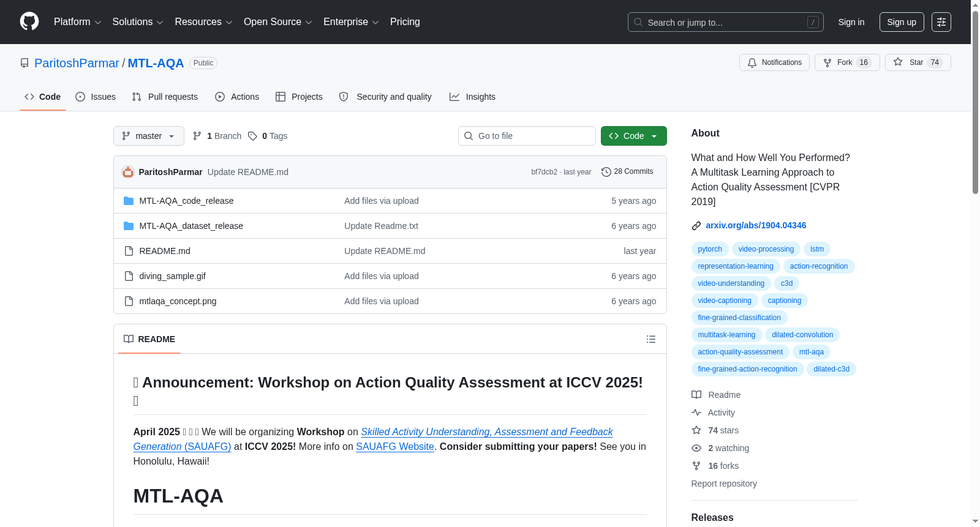Open the SAUAFG Website link
This screenshot has height=527, width=980.
[x=395, y=447]
